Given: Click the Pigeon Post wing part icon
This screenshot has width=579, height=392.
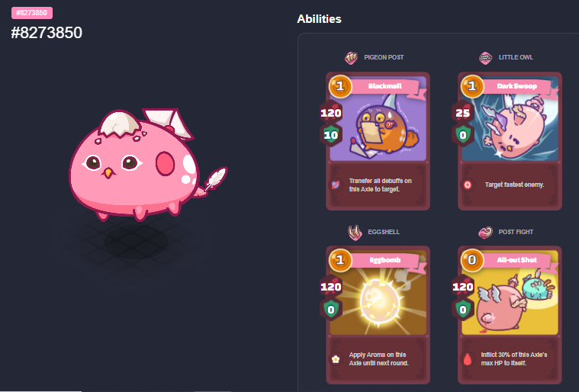Looking at the screenshot, I should (351, 58).
